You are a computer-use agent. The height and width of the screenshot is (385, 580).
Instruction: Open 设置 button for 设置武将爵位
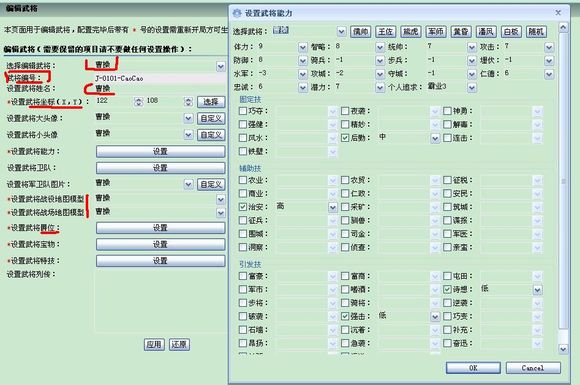(161, 228)
